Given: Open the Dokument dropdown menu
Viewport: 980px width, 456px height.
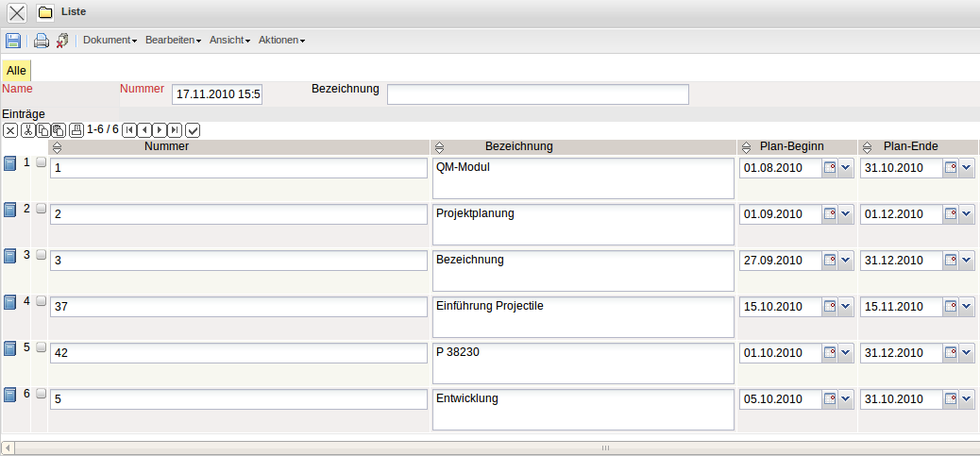Looking at the screenshot, I should click(110, 41).
